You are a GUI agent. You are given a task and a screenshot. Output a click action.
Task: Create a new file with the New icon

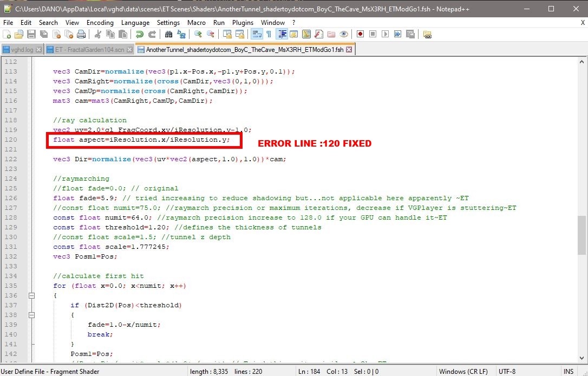[x=6, y=35]
